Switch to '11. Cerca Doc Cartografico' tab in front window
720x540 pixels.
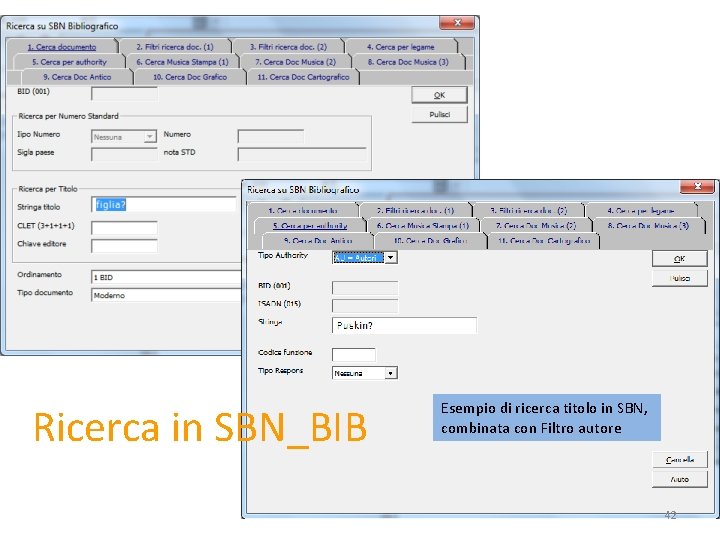click(544, 241)
